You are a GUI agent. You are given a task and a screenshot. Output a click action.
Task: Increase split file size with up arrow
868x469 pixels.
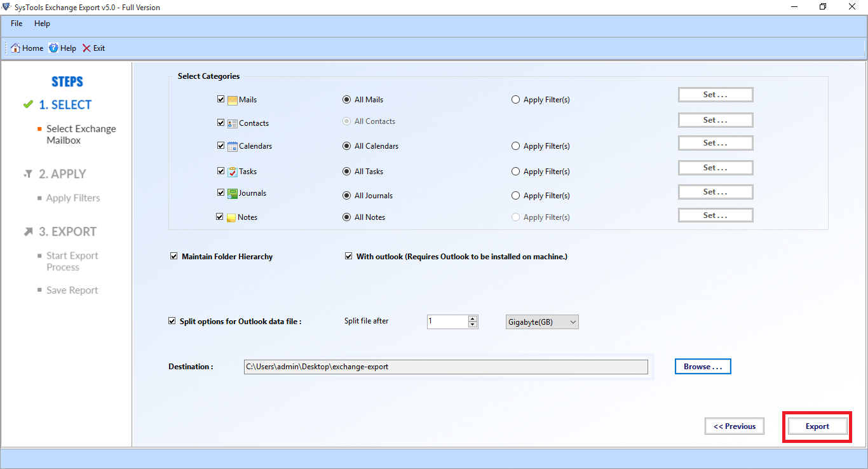point(472,319)
